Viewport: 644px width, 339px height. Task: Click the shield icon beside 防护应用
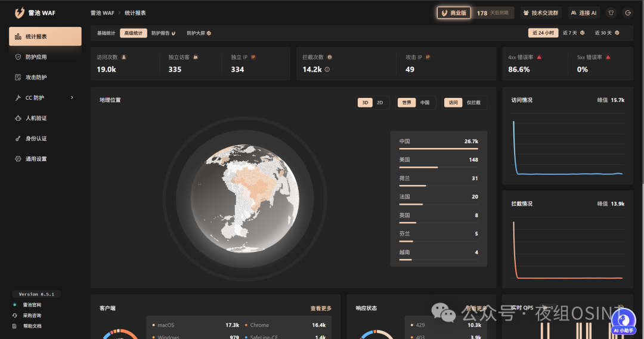click(18, 57)
